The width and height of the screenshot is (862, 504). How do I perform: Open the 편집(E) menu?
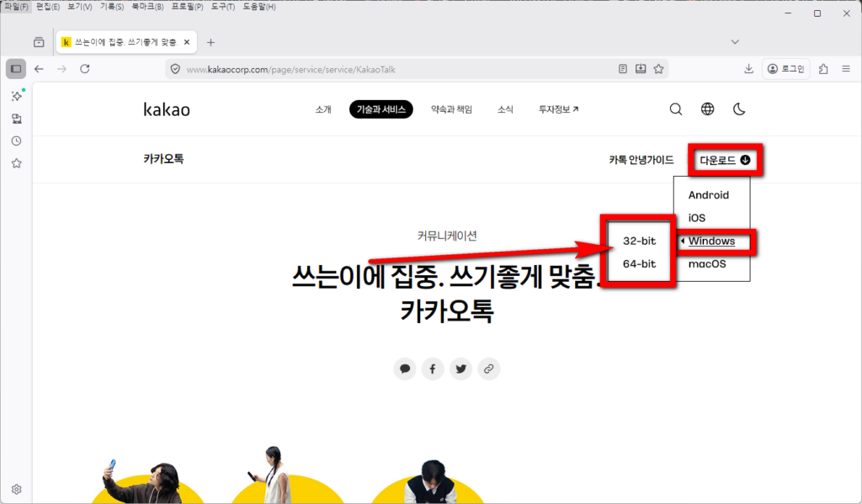click(48, 7)
